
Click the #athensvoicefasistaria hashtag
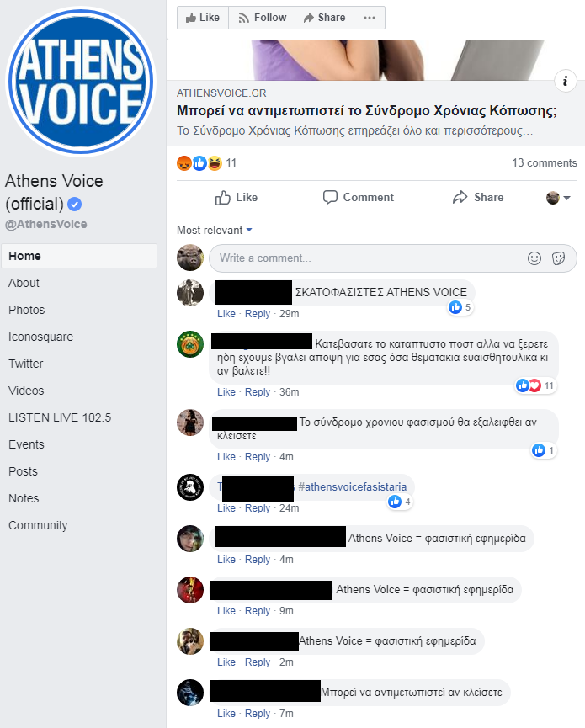pyautogui.click(x=353, y=486)
